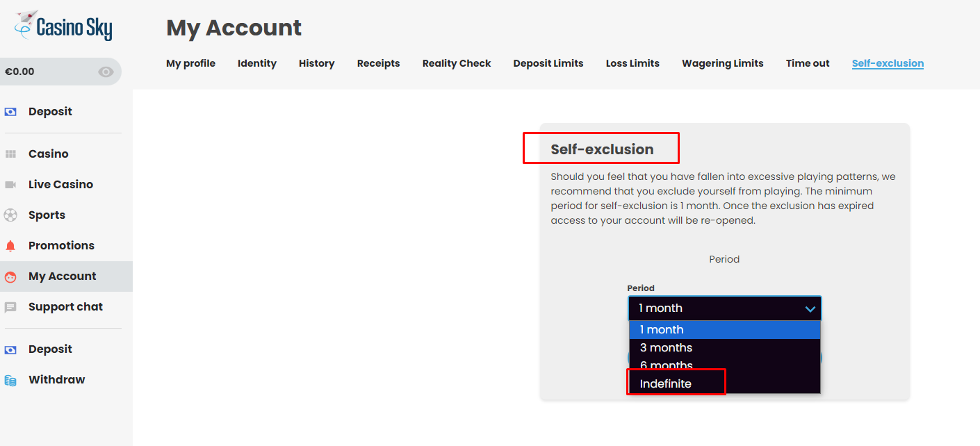This screenshot has height=446, width=980.
Task: Click the Sports soccer ball icon
Action: [10, 215]
